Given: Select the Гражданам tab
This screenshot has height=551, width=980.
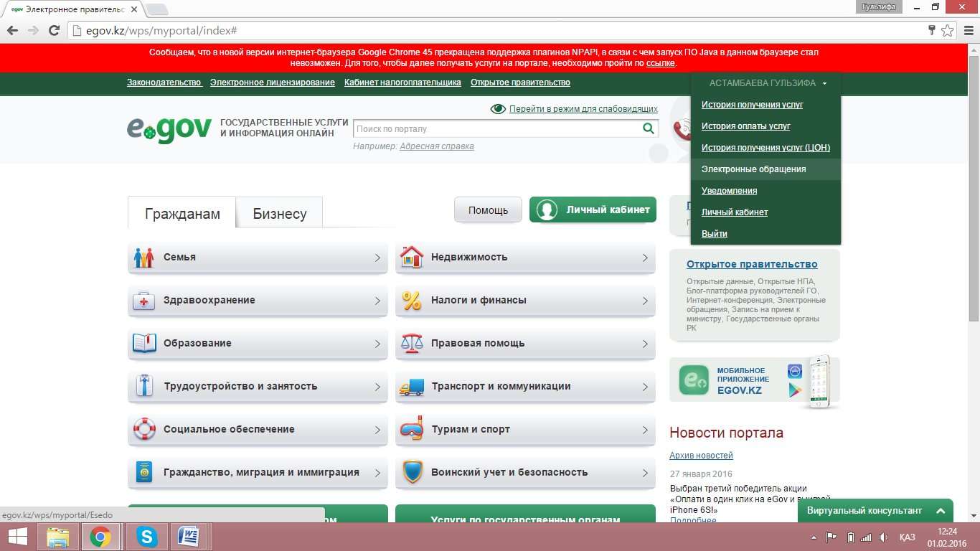Looking at the screenshot, I should [182, 213].
